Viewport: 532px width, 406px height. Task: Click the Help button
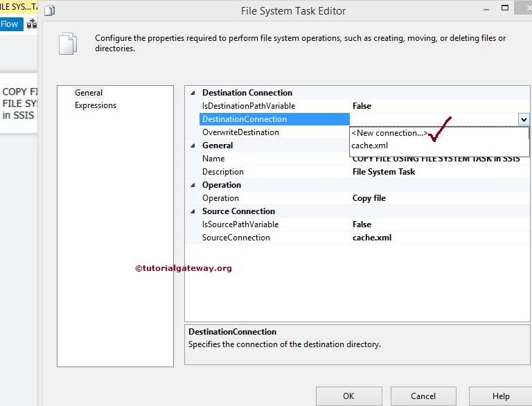(500, 396)
